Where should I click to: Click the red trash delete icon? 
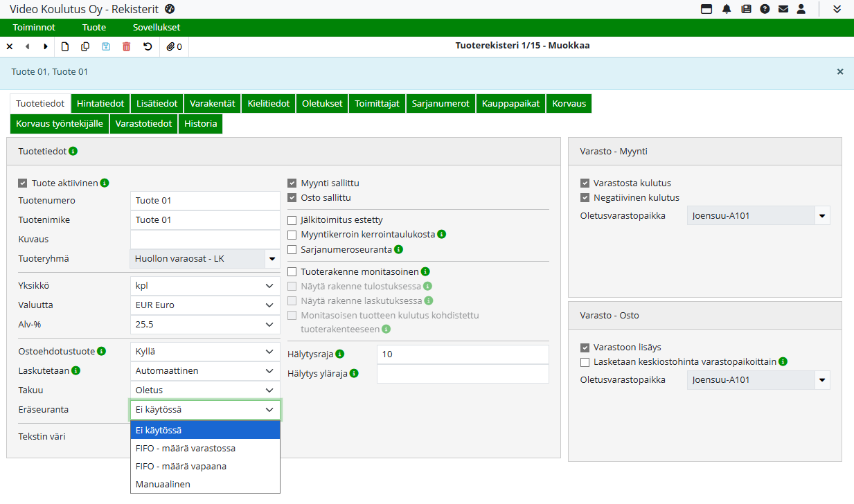click(126, 46)
